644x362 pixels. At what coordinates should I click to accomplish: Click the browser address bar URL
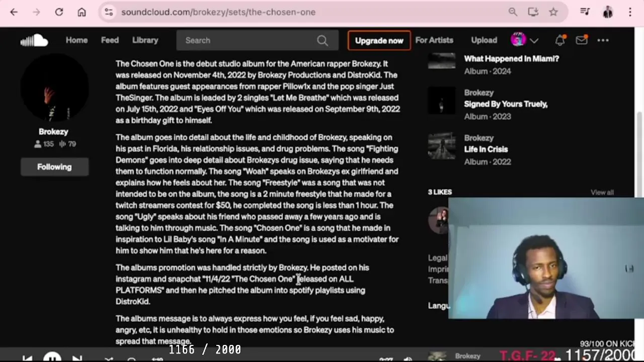point(218,12)
